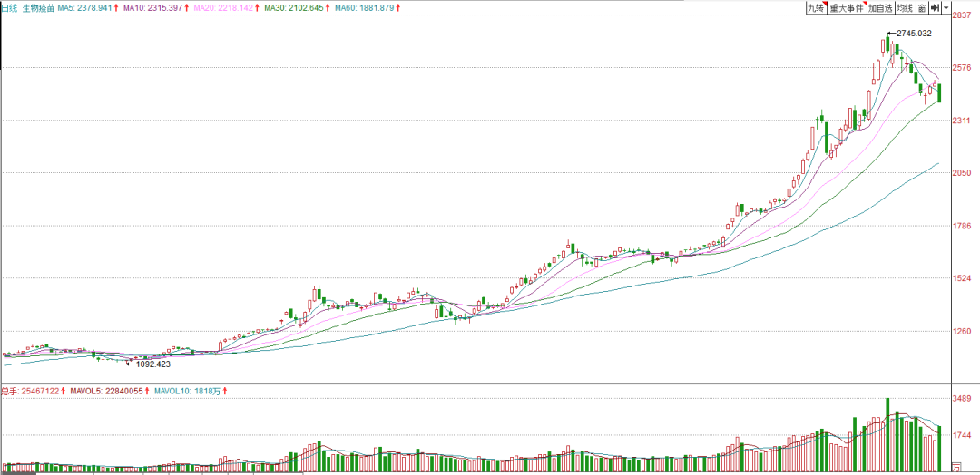
Task: Click the 3489 volume axis label
Action: pos(961,398)
